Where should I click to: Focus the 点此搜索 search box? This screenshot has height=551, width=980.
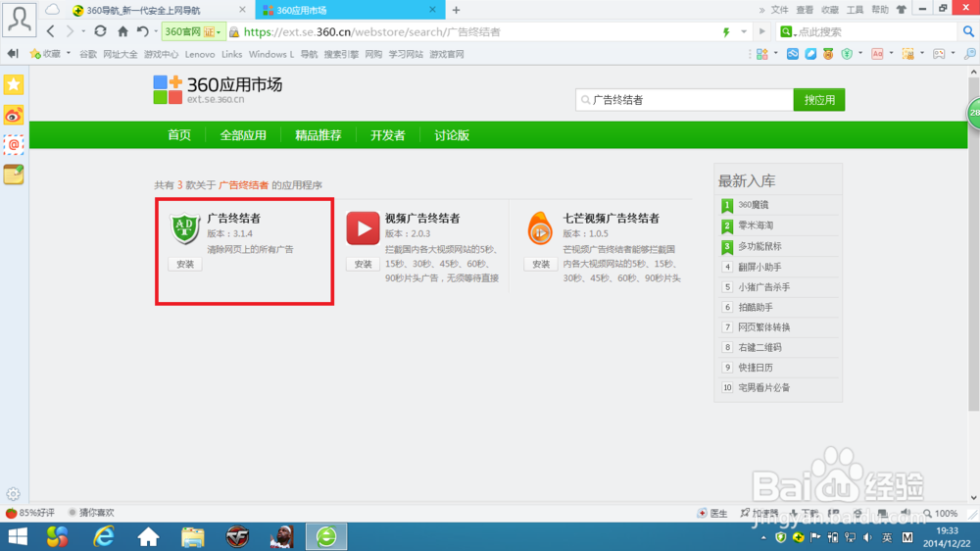point(875,32)
